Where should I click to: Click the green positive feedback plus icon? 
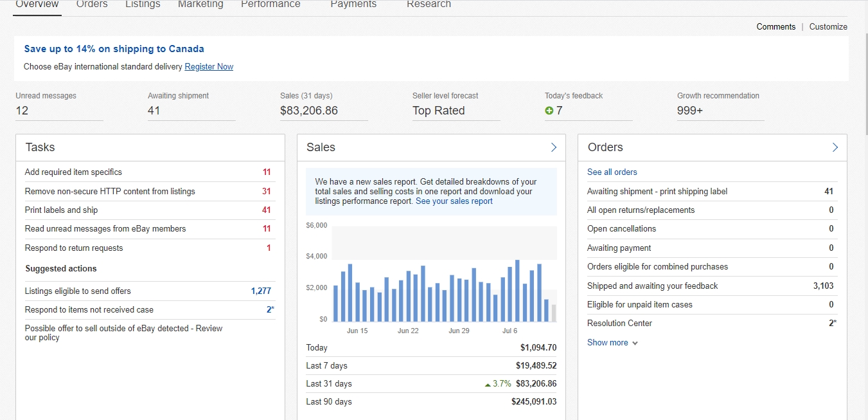(549, 111)
